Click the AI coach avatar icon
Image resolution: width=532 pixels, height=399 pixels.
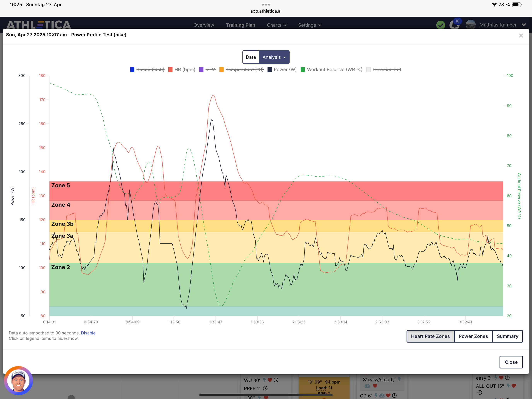18,380
